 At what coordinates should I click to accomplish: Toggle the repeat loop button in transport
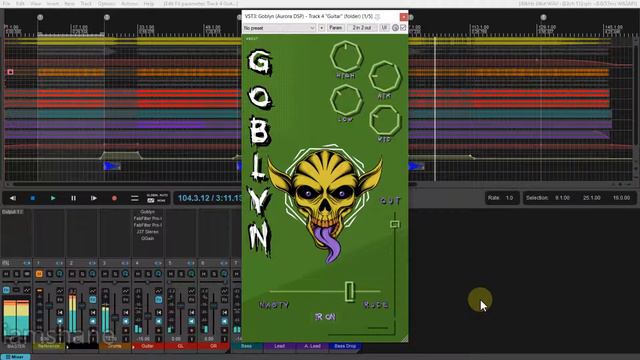coord(134,198)
